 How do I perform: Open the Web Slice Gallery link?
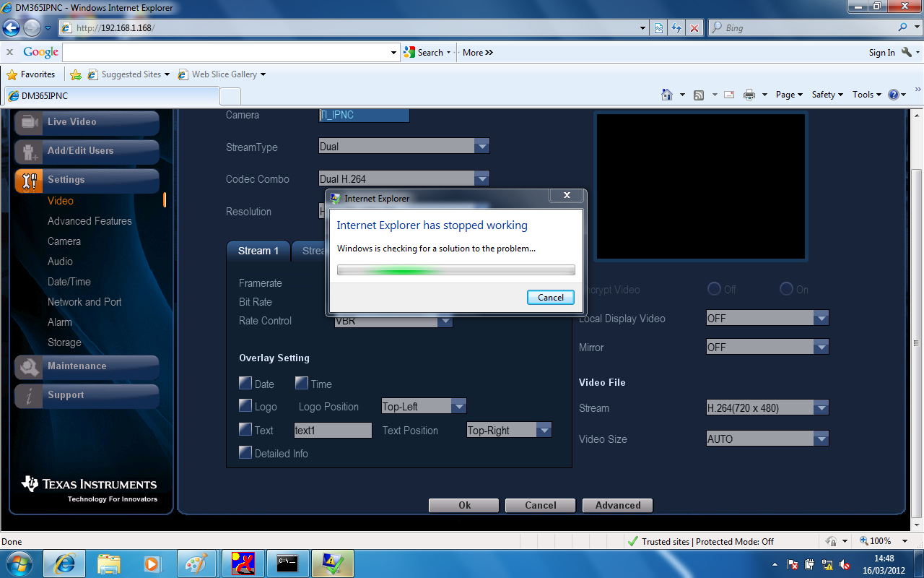tap(221, 74)
